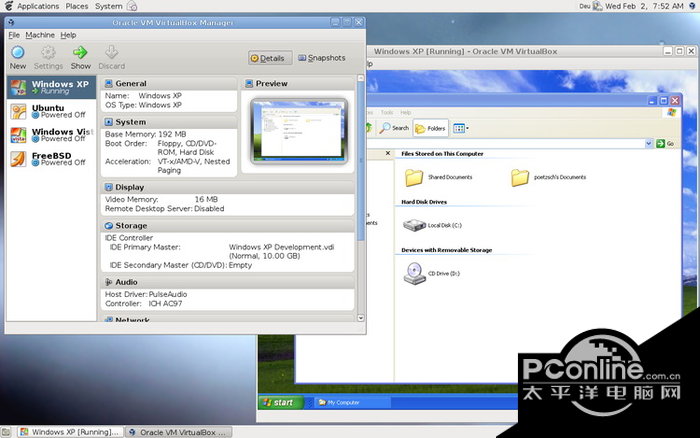Click the green Go button in XP Explorer
Viewport: 700px width, 438px height.
click(x=665, y=143)
